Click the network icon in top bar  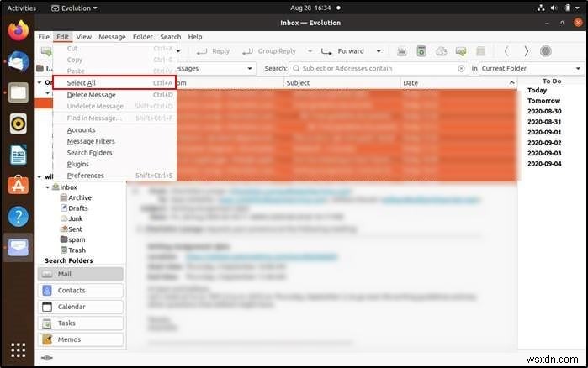click(541, 8)
